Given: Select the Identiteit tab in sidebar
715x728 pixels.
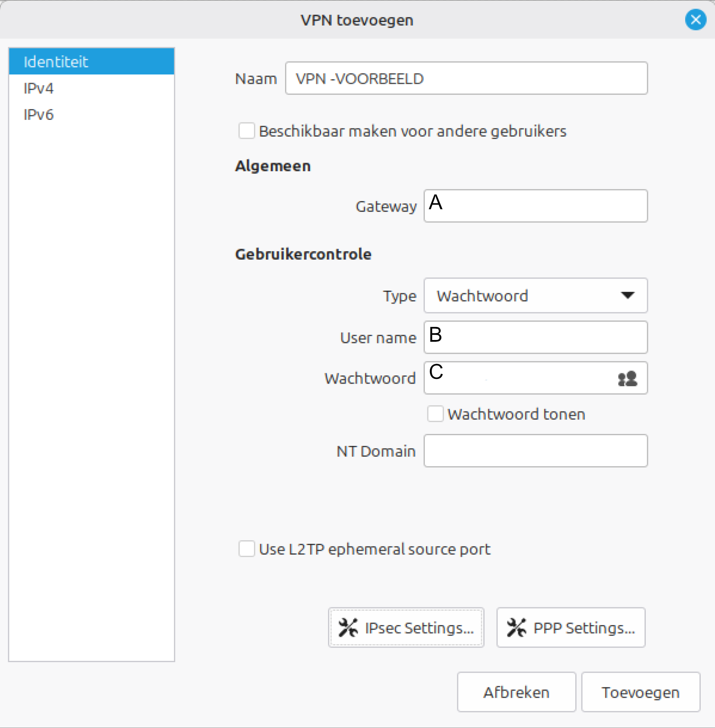Looking at the screenshot, I should 91,62.
